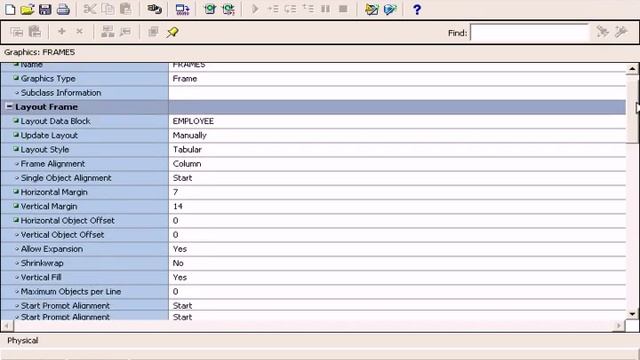Viewport: 640px width, 360px height.
Task: Connect to database with the Connect icon
Action: pos(154,9)
